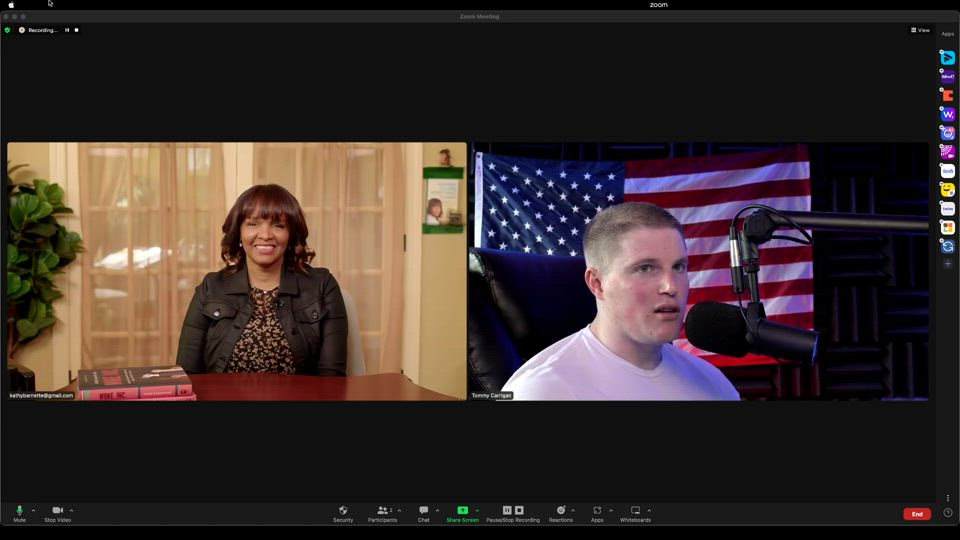This screenshot has width=960, height=540.
Task: Click the green Share Screen button
Action: (x=462, y=513)
